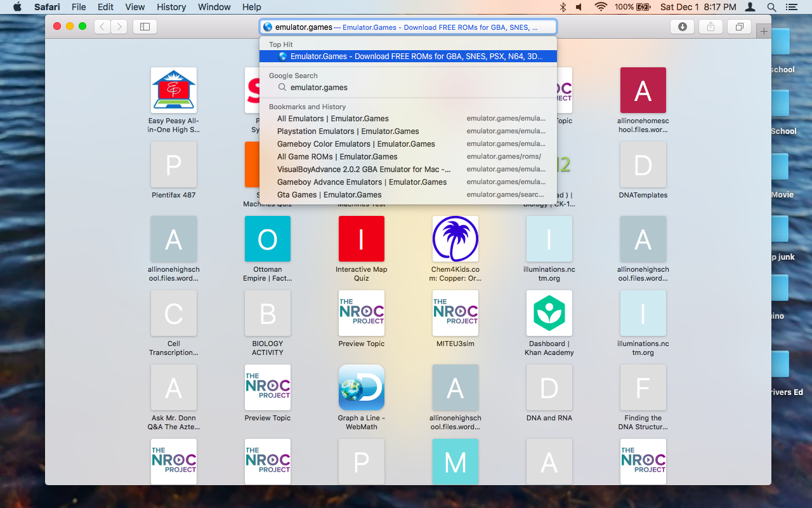
Task: Search Google for emulator.games
Action: coord(408,88)
